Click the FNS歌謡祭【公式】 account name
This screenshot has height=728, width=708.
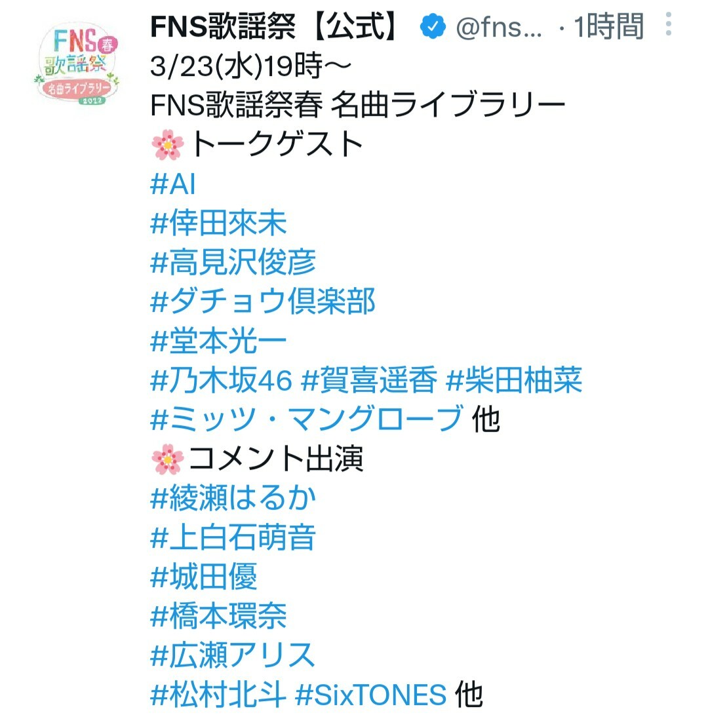pyautogui.click(x=275, y=26)
